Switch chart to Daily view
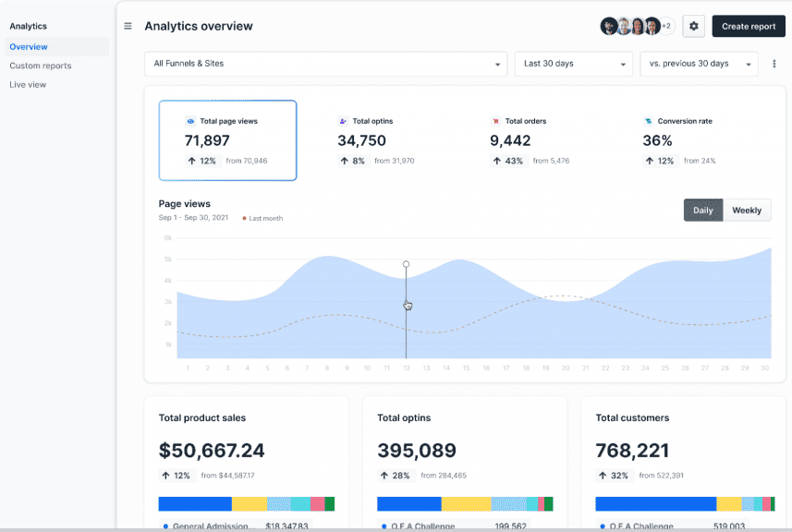The width and height of the screenshot is (792, 532). click(703, 211)
